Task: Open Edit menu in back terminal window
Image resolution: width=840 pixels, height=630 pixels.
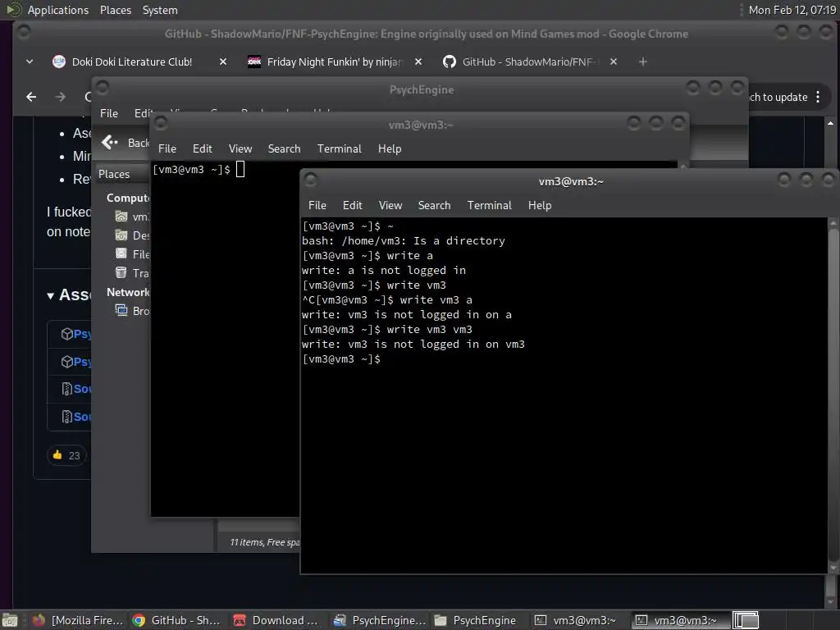Action: [x=202, y=149]
